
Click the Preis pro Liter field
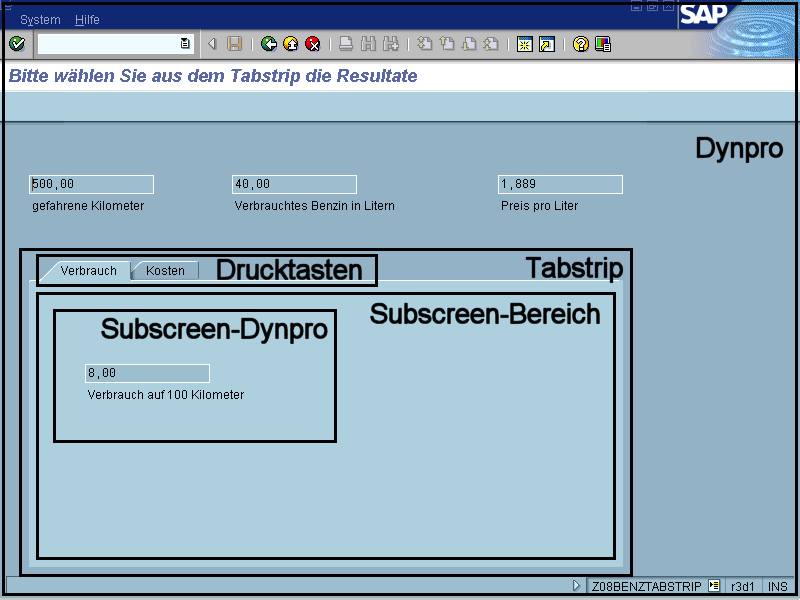click(x=560, y=184)
